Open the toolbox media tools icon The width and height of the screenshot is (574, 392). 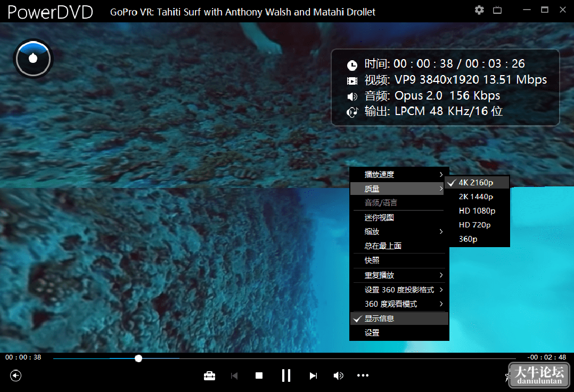[x=209, y=375]
